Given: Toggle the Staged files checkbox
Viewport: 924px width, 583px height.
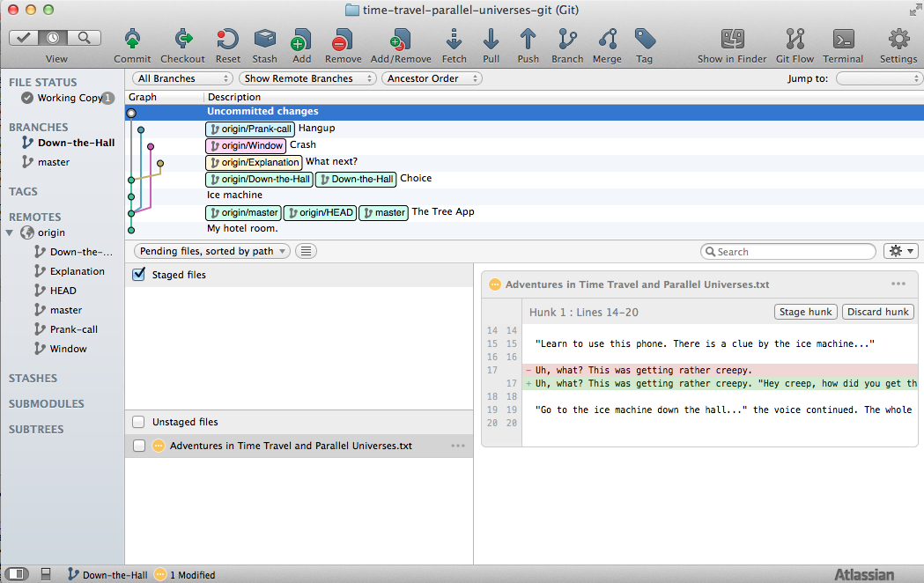Looking at the screenshot, I should click(x=139, y=275).
